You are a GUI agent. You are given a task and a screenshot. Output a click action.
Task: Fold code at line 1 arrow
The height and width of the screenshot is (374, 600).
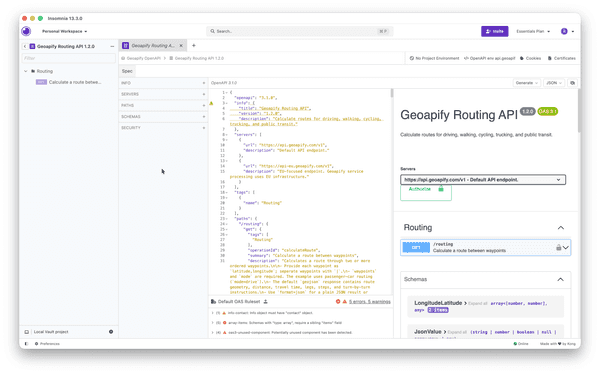[x=227, y=93]
